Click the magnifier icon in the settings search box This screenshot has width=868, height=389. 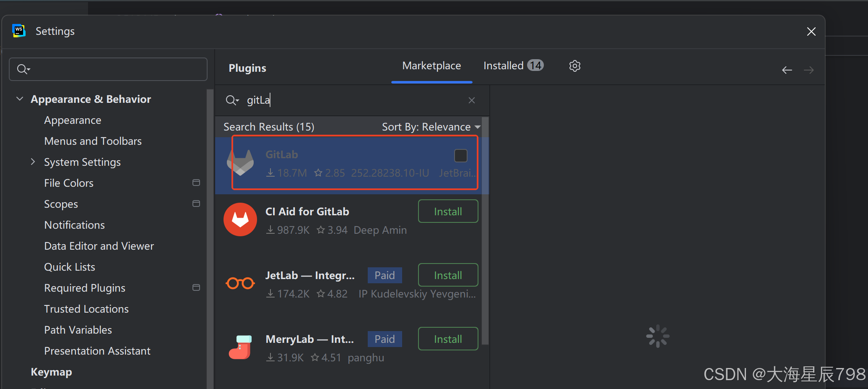[23, 69]
